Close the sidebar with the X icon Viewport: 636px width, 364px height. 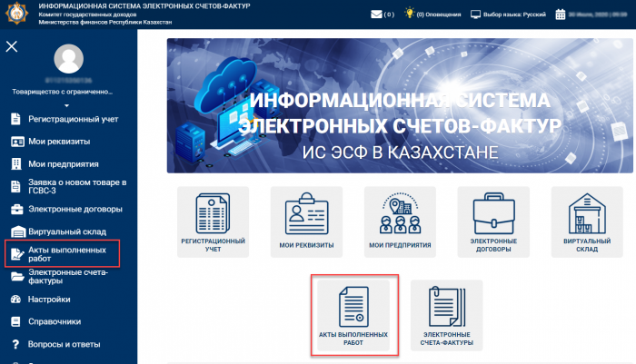(x=12, y=46)
